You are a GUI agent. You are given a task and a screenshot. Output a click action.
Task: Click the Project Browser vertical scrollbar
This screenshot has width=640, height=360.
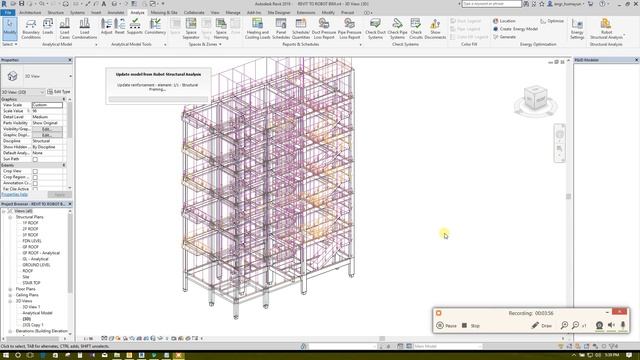point(70,253)
